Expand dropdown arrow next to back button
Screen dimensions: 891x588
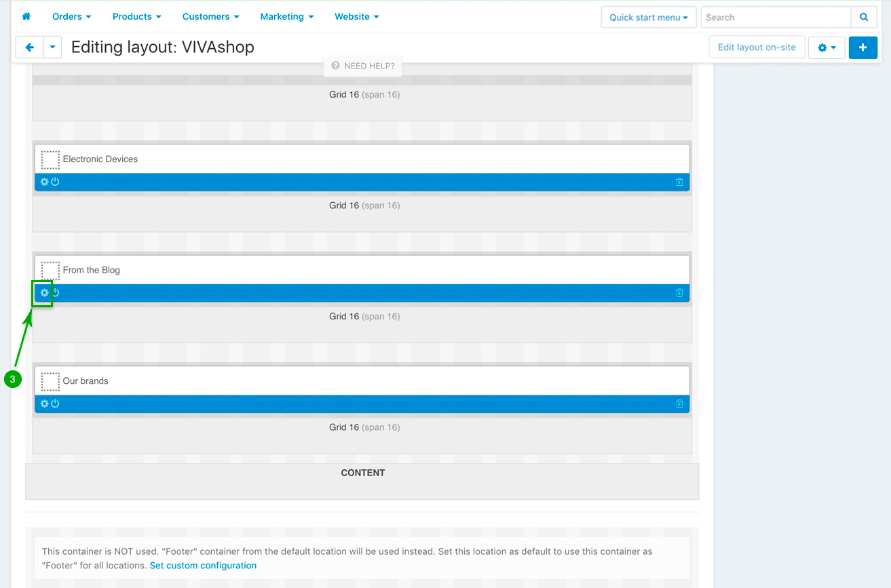(52, 47)
